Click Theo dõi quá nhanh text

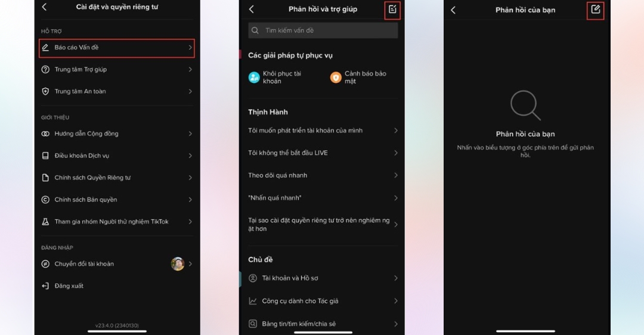coord(278,175)
